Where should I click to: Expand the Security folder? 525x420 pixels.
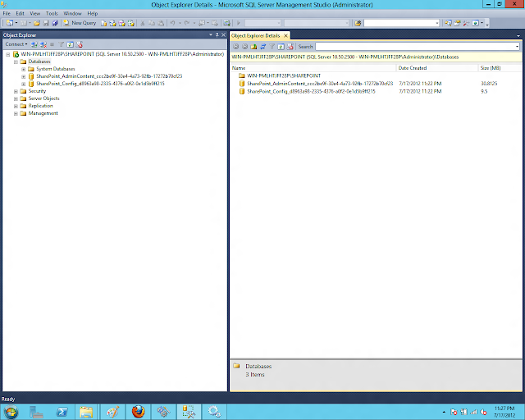tap(16, 91)
